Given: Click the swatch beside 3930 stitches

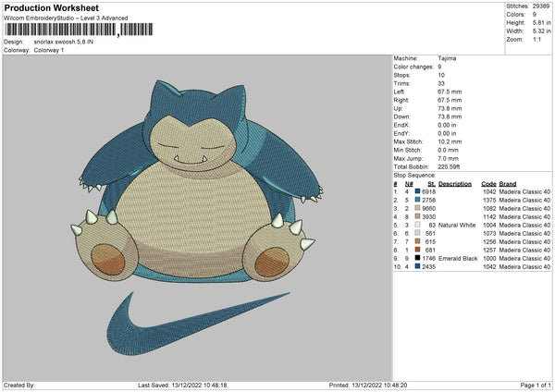Looking at the screenshot, I should click(417, 216).
